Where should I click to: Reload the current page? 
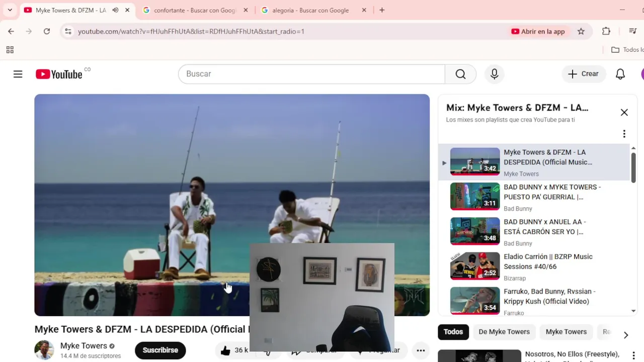point(47,31)
